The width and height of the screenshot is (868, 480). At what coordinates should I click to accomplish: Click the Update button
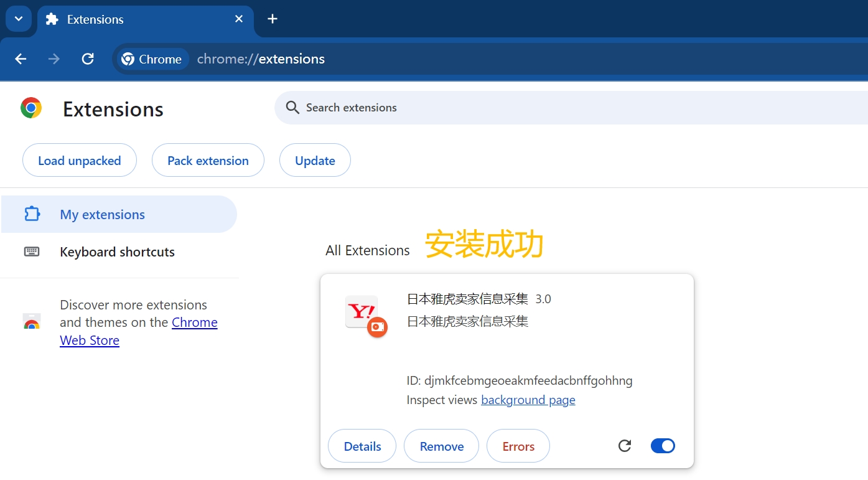[315, 161]
